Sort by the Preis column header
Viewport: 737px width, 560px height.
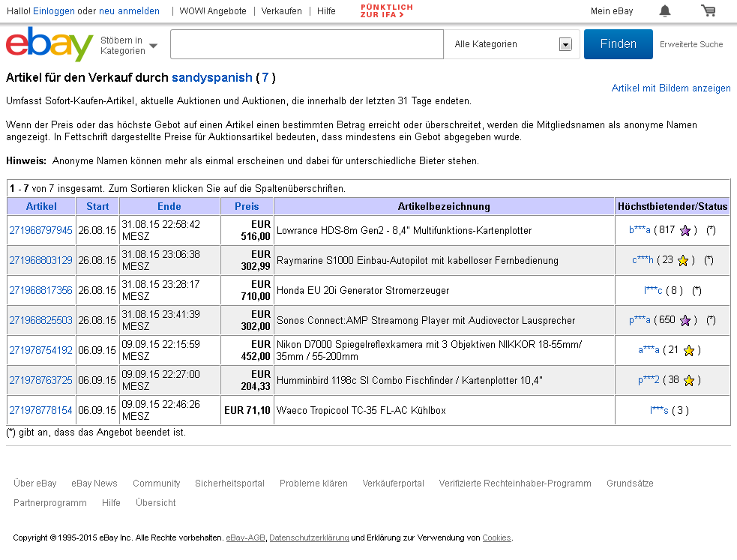pyautogui.click(x=247, y=206)
